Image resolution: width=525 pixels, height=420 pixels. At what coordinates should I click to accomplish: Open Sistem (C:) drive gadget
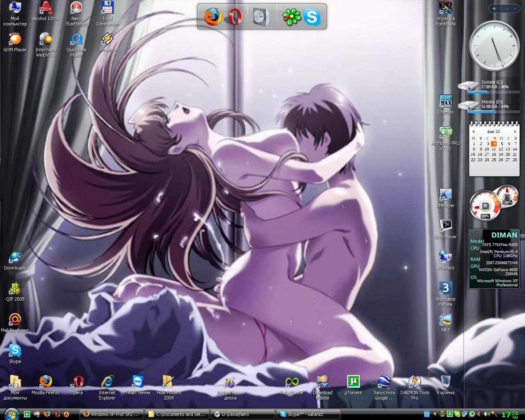[x=488, y=86]
